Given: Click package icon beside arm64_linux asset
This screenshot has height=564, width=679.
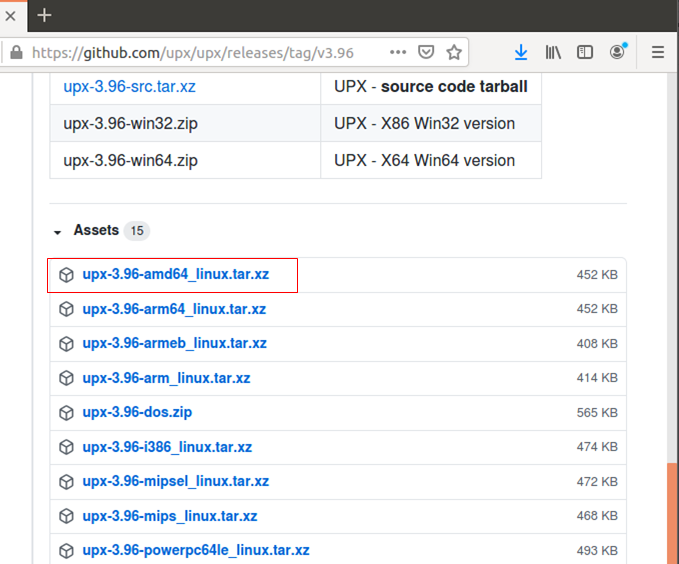Looking at the screenshot, I should (x=66, y=309).
